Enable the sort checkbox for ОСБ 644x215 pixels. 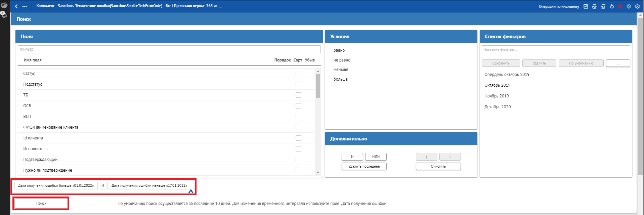[x=298, y=106]
